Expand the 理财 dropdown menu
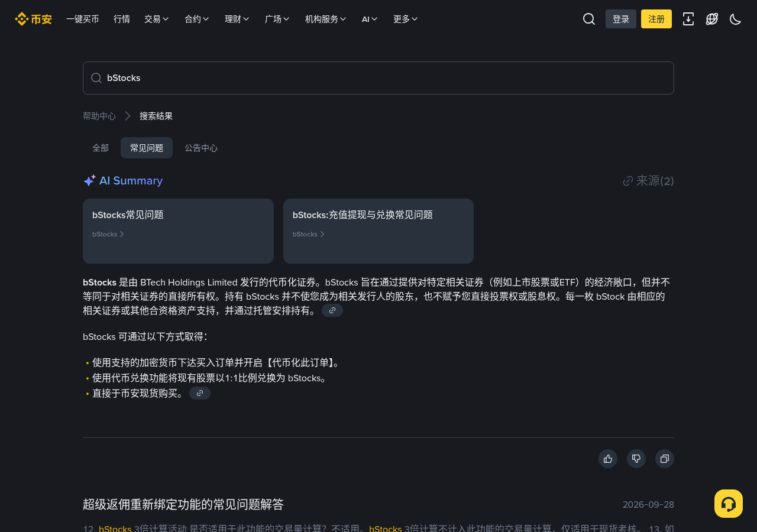The image size is (757, 532). (237, 19)
